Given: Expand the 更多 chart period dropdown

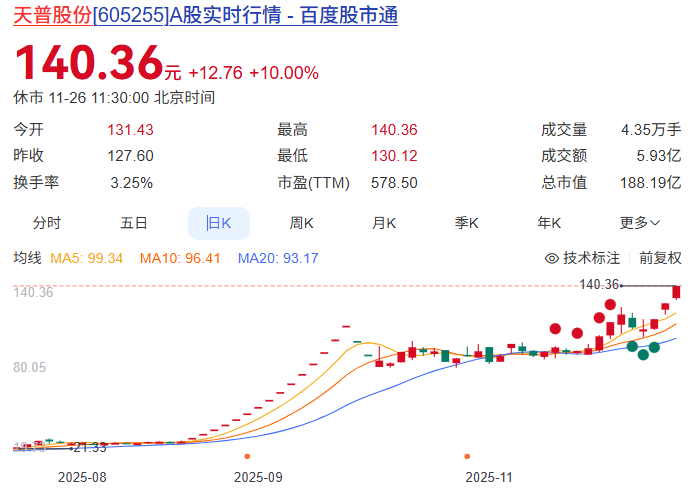Looking at the screenshot, I should tap(640, 223).
